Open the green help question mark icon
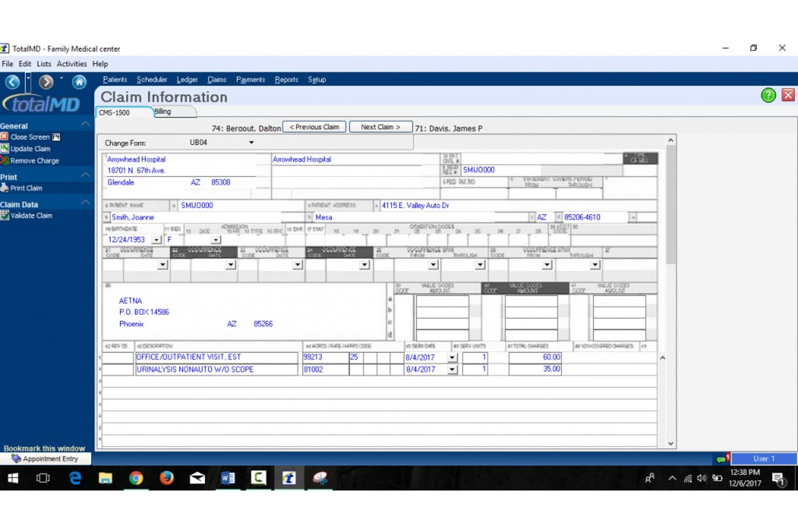 pyautogui.click(x=768, y=95)
